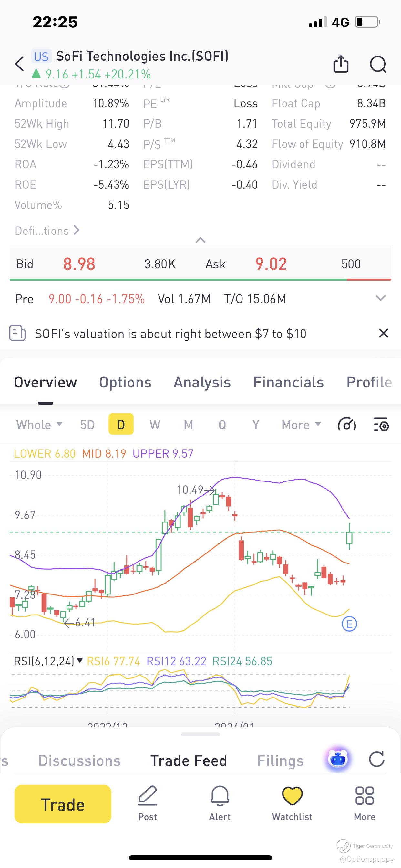Open the Definitions link
The width and height of the screenshot is (401, 868).
[x=47, y=231]
